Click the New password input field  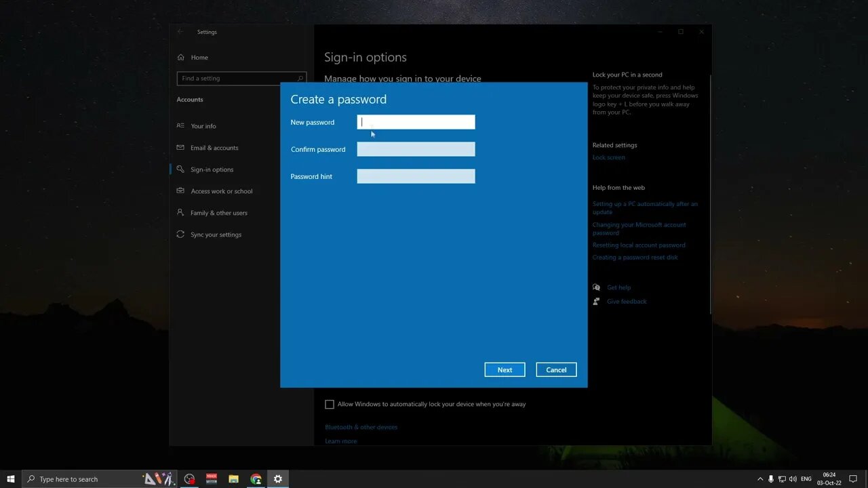click(416, 122)
